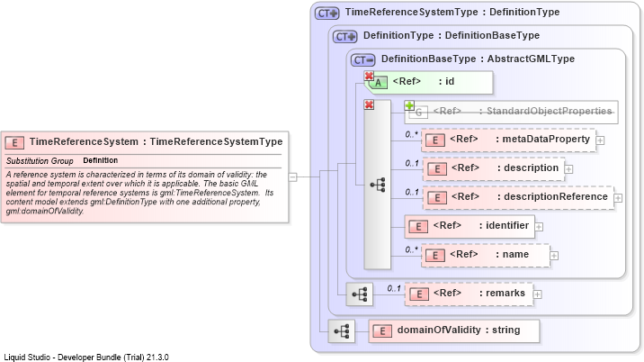Expand the remarks element
Screen dimensions: 644x362
pyautogui.click(x=537, y=294)
